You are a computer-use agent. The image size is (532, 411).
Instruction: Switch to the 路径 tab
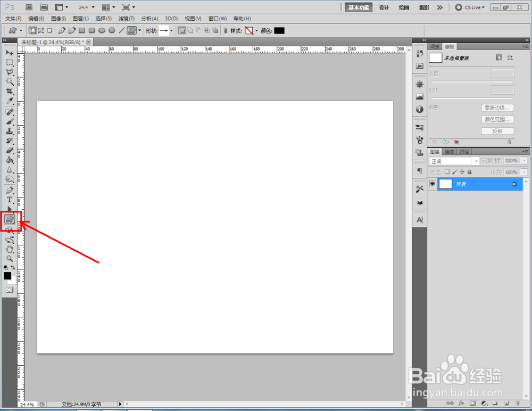click(464, 152)
